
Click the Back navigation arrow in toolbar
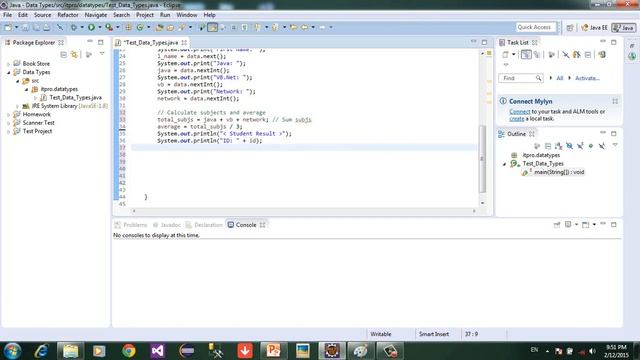[304, 27]
